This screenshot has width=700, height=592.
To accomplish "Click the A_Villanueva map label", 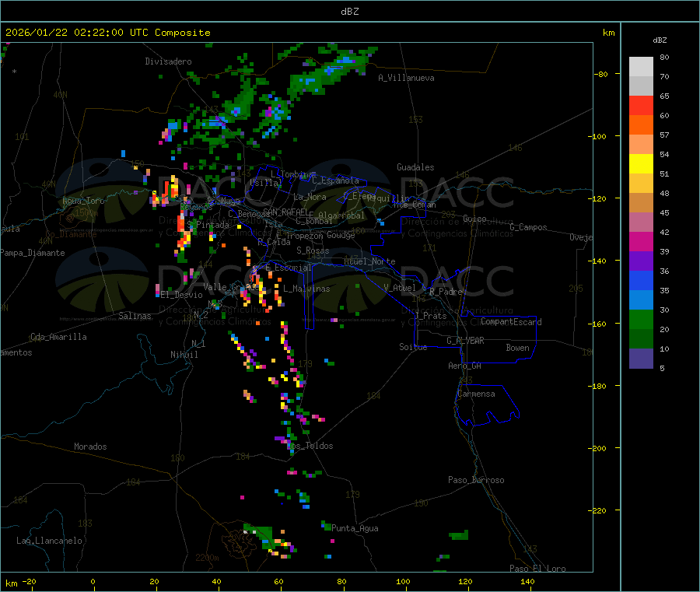I will 406,78.
